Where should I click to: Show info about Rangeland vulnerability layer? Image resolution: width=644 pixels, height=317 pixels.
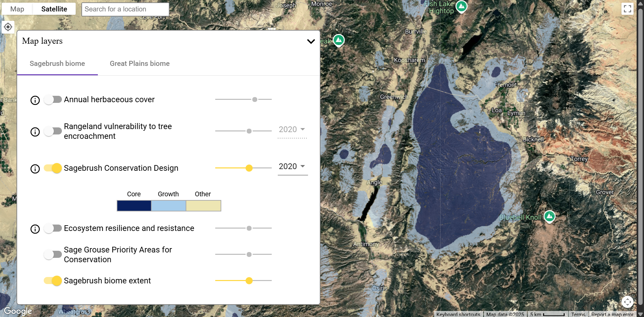click(x=35, y=132)
